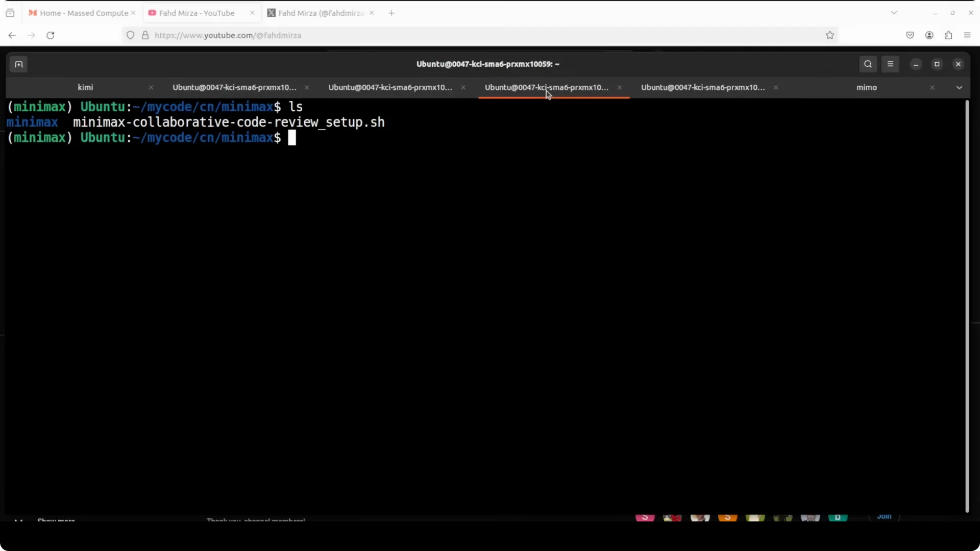Switch to third Ubuntu terminal tab

coord(390,87)
